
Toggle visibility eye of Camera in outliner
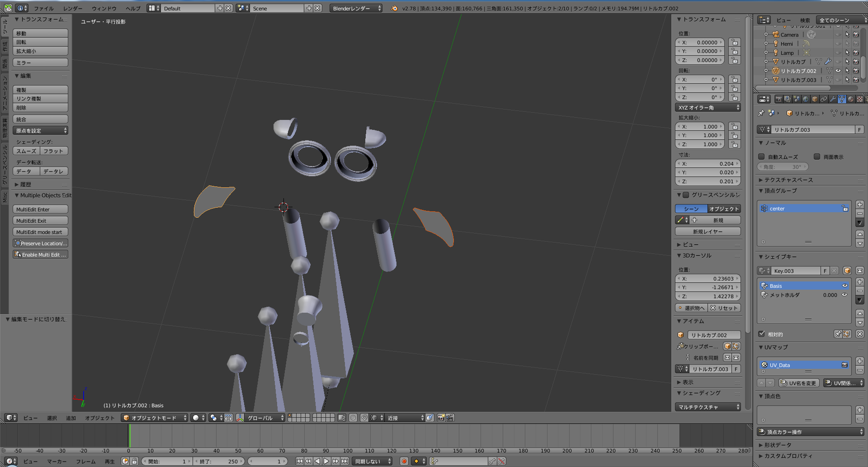(838, 35)
